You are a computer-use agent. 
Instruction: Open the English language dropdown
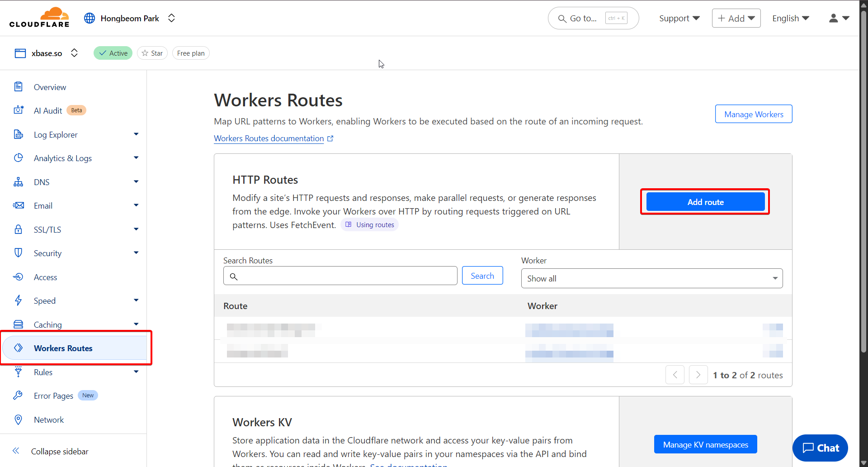tap(790, 18)
